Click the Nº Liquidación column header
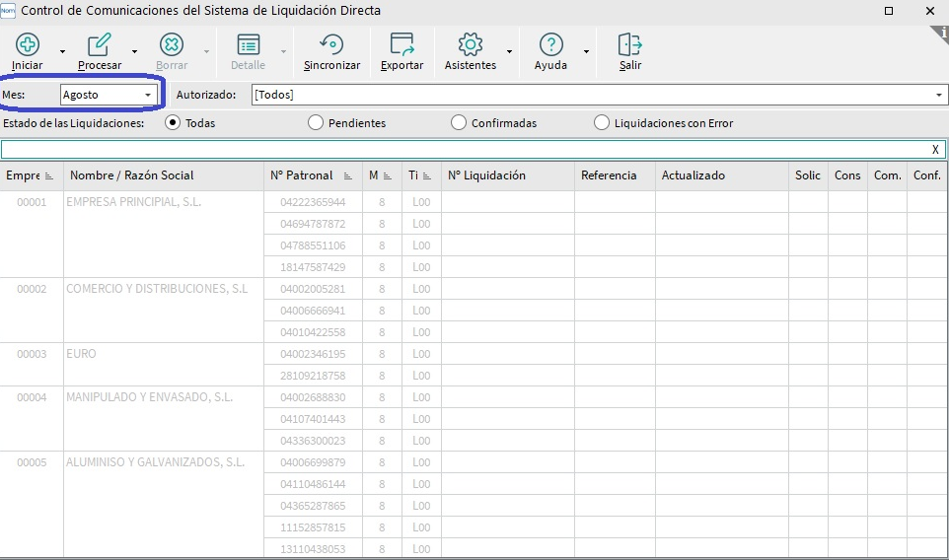 [x=508, y=175]
